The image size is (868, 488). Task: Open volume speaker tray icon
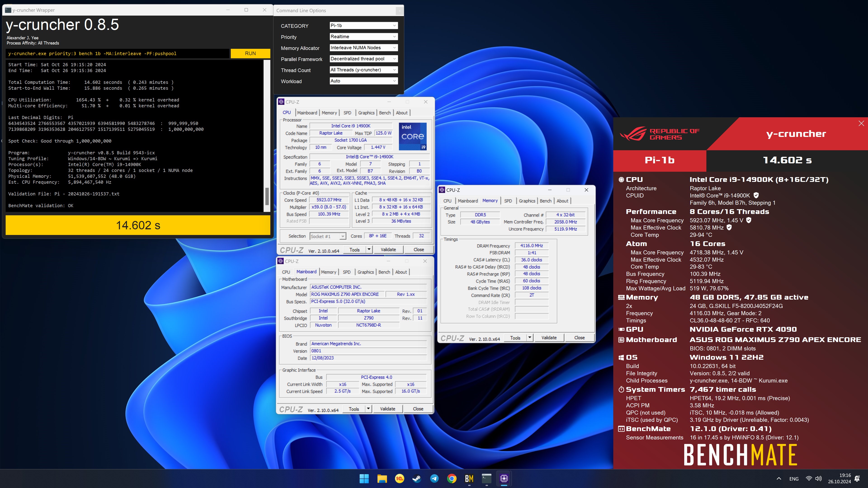tap(818, 479)
